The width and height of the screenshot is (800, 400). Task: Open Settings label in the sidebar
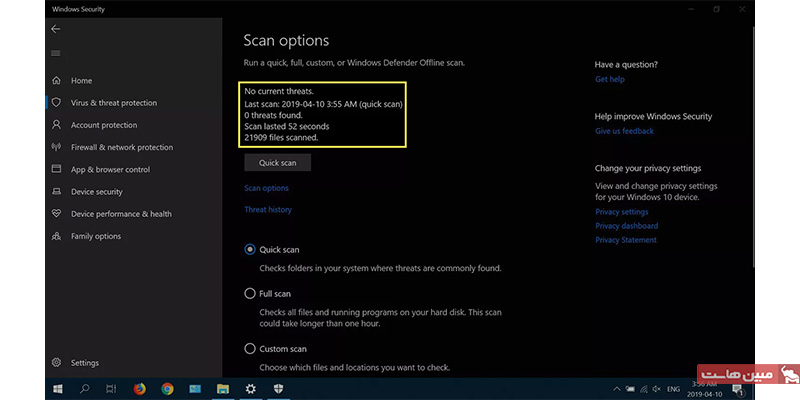point(85,363)
